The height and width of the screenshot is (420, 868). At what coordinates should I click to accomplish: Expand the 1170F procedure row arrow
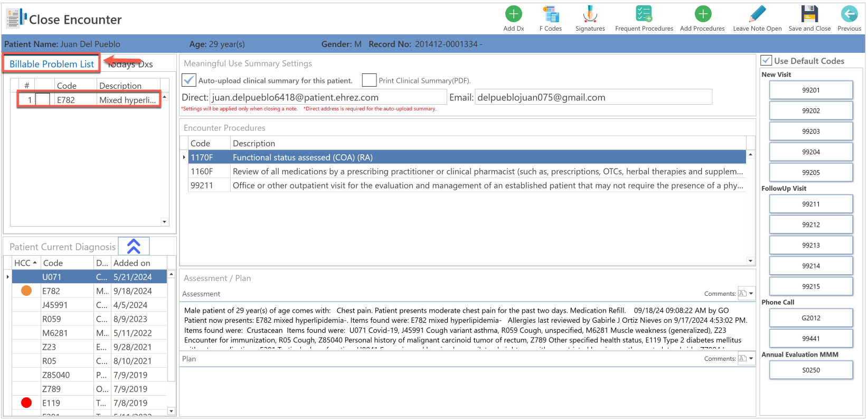(184, 157)
